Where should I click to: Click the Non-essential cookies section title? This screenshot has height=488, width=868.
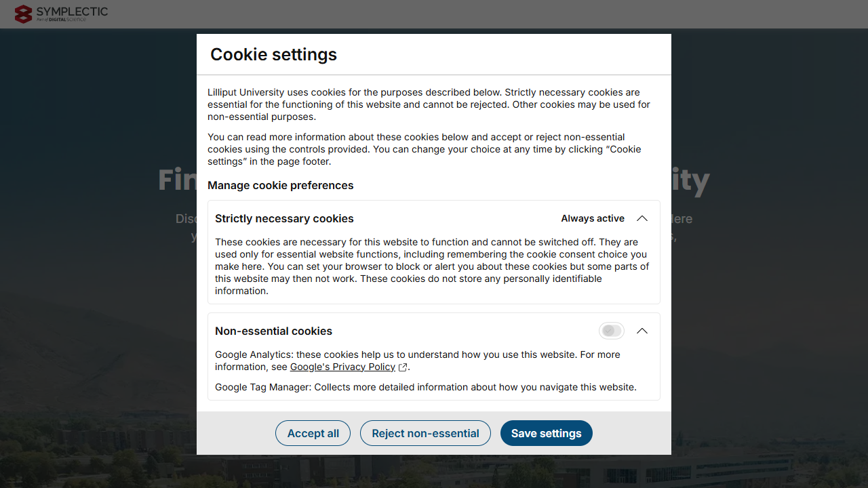[x=273, y=331]
